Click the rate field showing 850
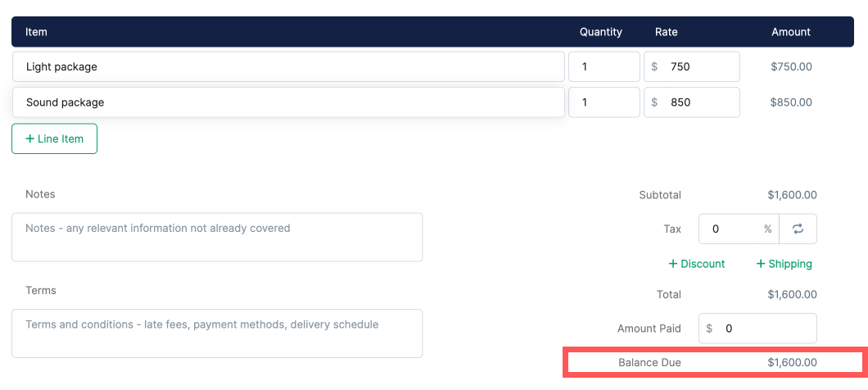 (x=691, y=102)
